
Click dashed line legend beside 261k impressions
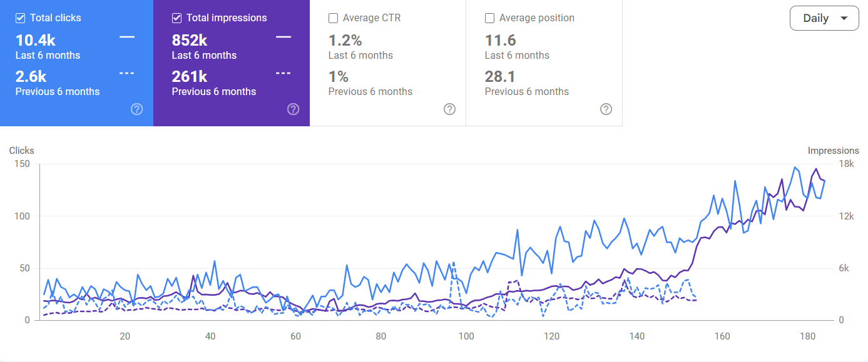[283, 73]
